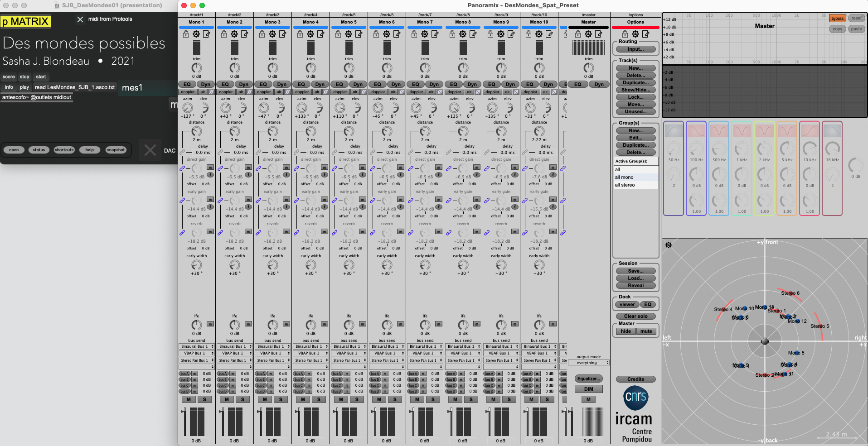Click the lock icon on Mono 1 track
The width and height of the screenshot is (868, 446).
click(186, 34)
